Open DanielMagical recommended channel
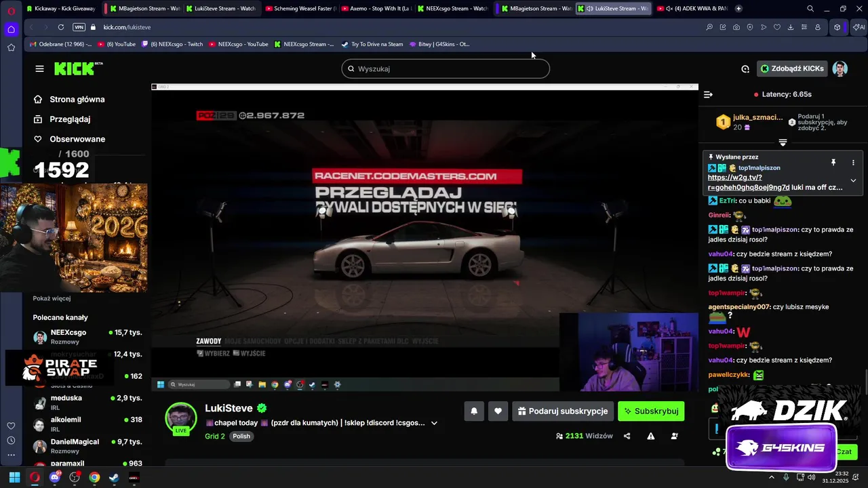The image size is (868, 488). tap(87, 445)
